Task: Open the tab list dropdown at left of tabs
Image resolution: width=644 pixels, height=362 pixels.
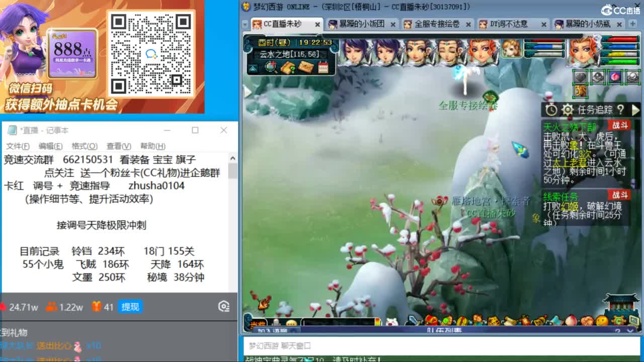Action: coord(245,24)
